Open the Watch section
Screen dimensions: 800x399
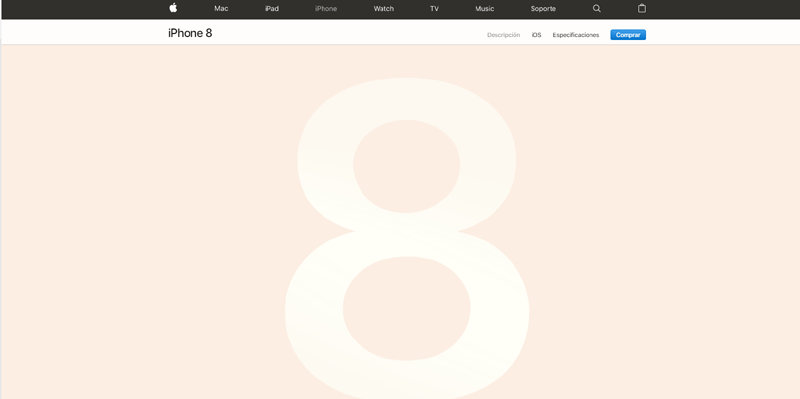click(384, 9)
